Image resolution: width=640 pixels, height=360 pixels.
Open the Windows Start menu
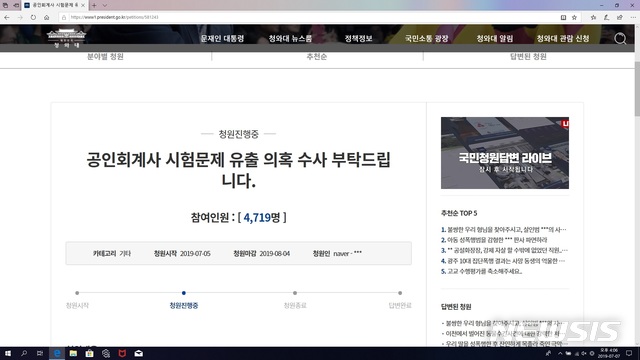click(7, 353)
